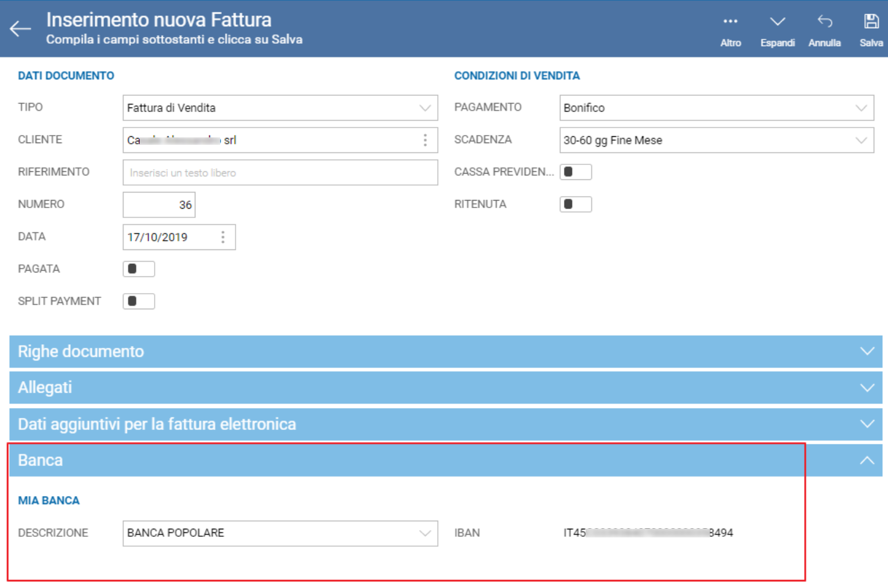The image size is (888, 588).
Task: Click the Espandi chevron icon
Action: click(x=778, y=22)
